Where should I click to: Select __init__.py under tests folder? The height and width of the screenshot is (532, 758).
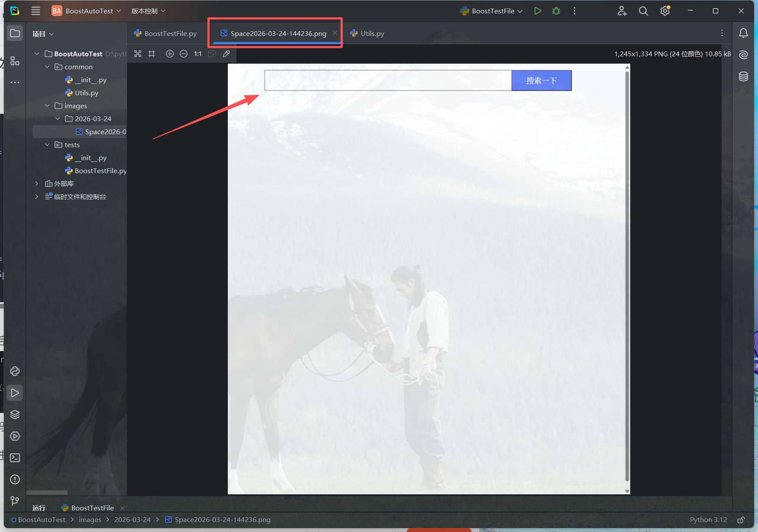coord(86,158)
